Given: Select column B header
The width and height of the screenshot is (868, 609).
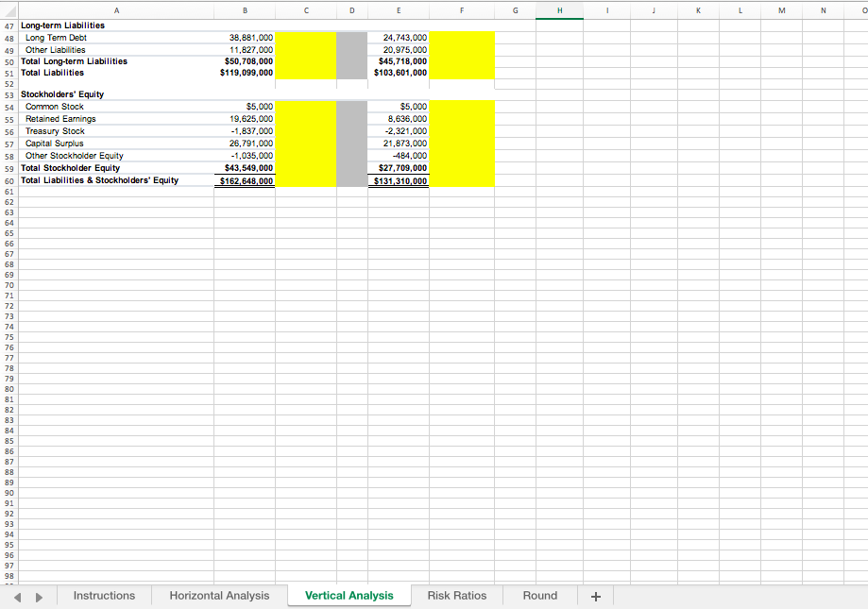Looking at the screenshot, I should pos(245,8).
